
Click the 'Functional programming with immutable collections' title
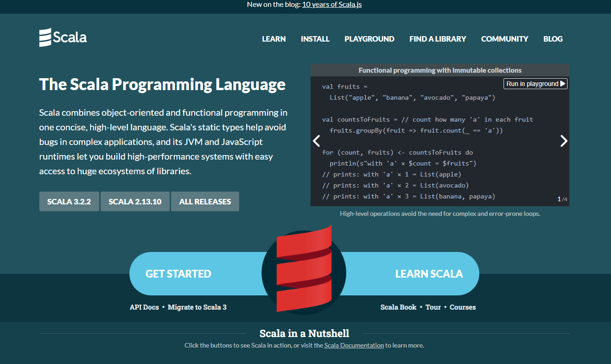pos(440,70)
